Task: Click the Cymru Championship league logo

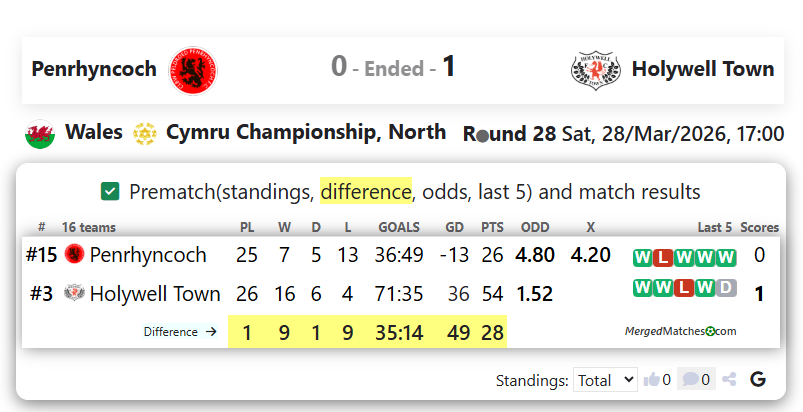Action: pyautogui.click(x=145, y=133)
